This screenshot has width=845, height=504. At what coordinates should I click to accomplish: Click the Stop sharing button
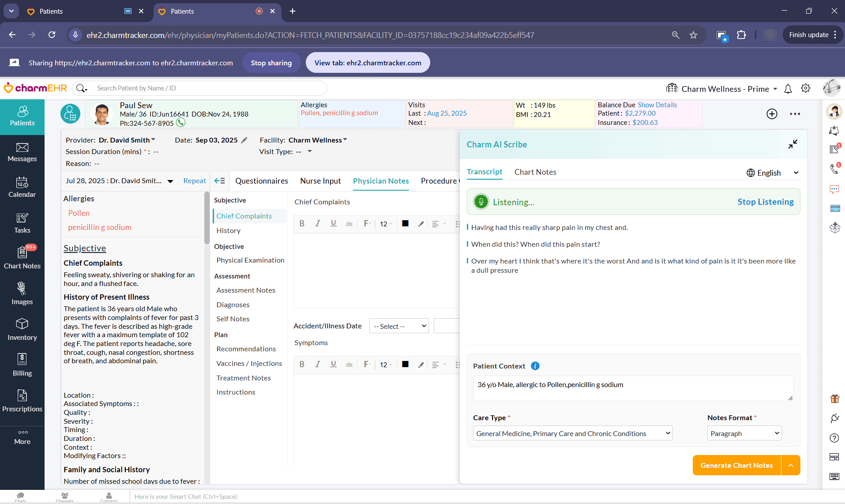click(x=271, y=63)
